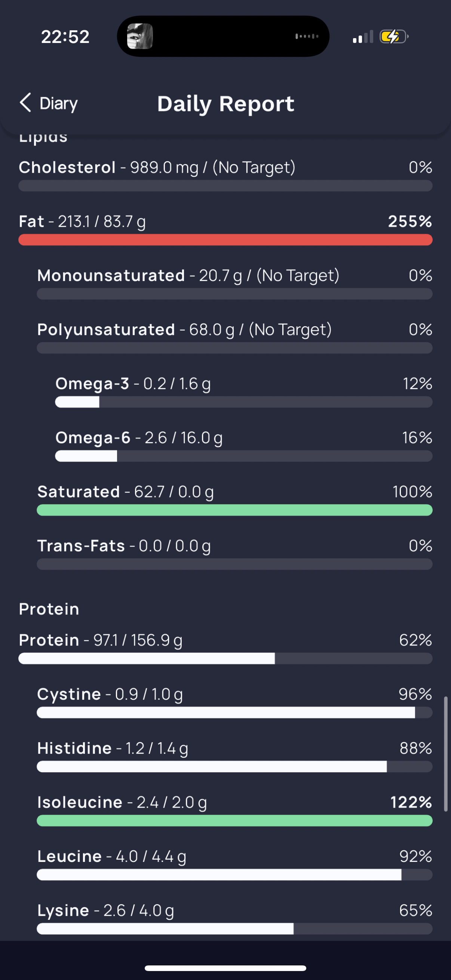Tap the red Fat progress bar
The height and width of the screenshot is (980, 451).
[x=225, y=240]
